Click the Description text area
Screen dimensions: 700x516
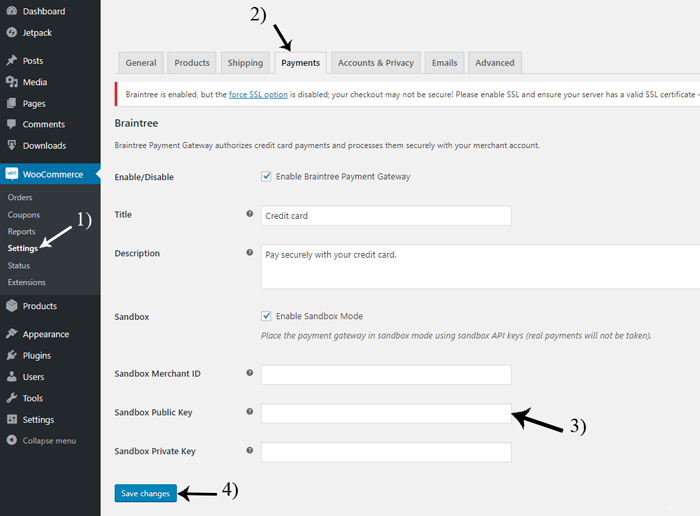(x=480, y=266)
